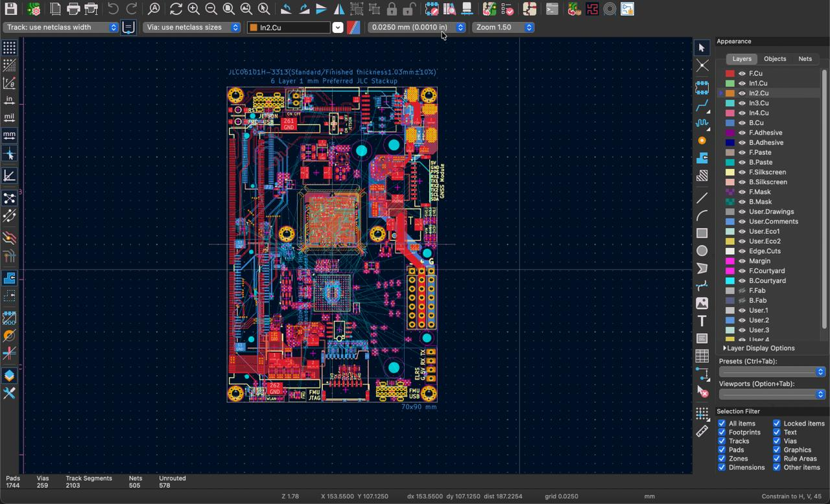The width and height of the screenshot is (830, 504).
Task: Expand Layer Display Options
Action: [759, 349]
